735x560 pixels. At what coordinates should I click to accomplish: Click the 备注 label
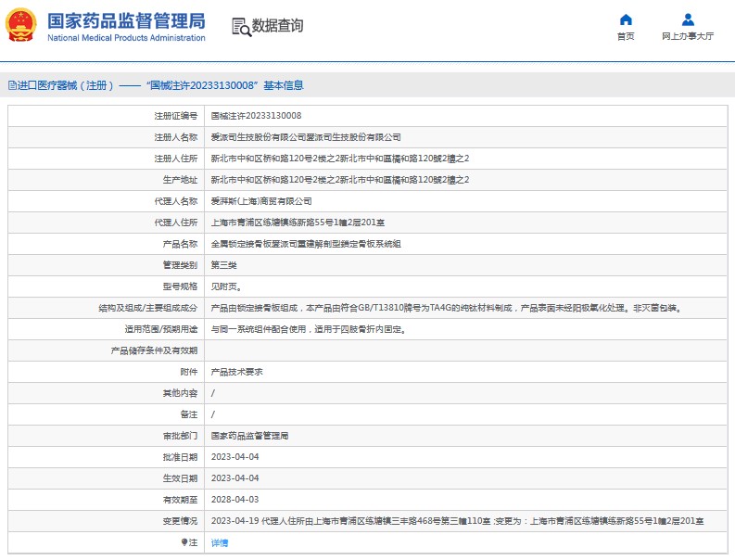tap(189, 414)
